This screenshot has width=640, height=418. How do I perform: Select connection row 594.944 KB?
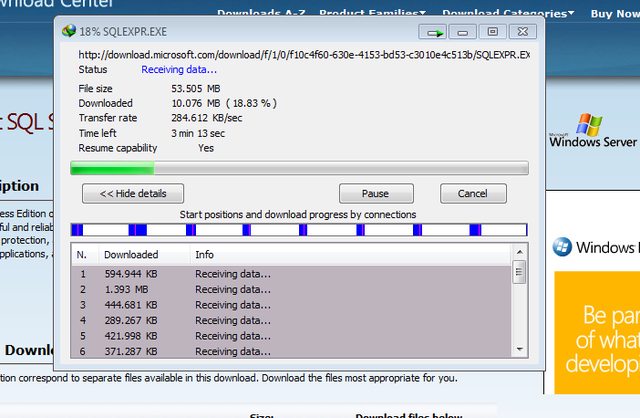point(291,274)
